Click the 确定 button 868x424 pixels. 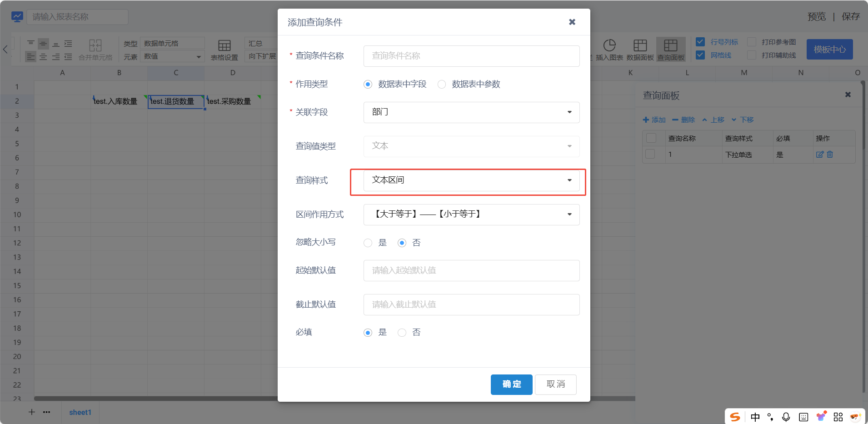click(x=511, y=384)
